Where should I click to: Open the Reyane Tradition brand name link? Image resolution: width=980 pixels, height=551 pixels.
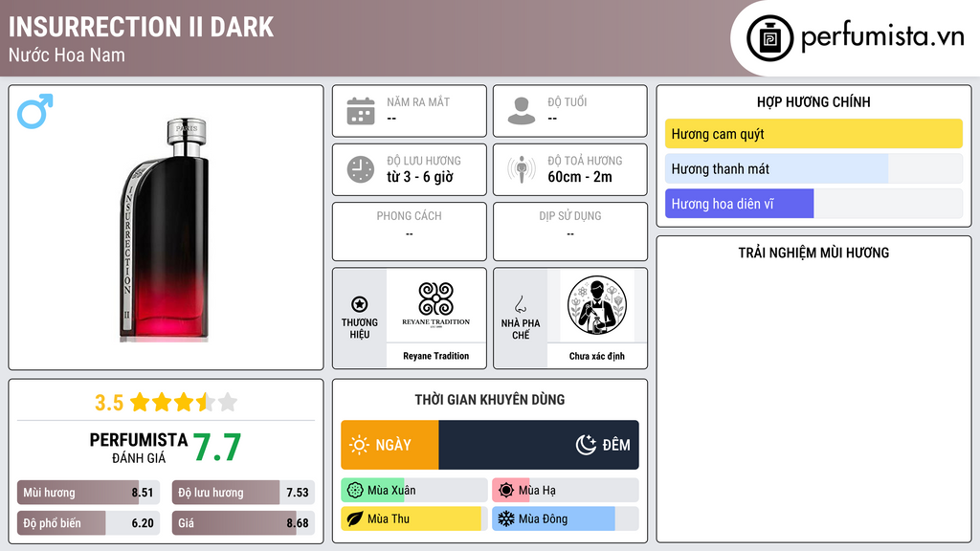coord(436,356)
